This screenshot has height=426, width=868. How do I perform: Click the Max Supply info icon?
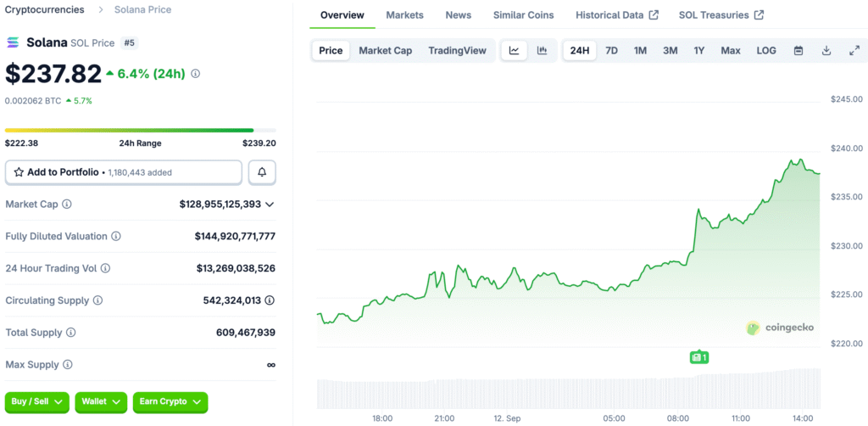(68, 365)
